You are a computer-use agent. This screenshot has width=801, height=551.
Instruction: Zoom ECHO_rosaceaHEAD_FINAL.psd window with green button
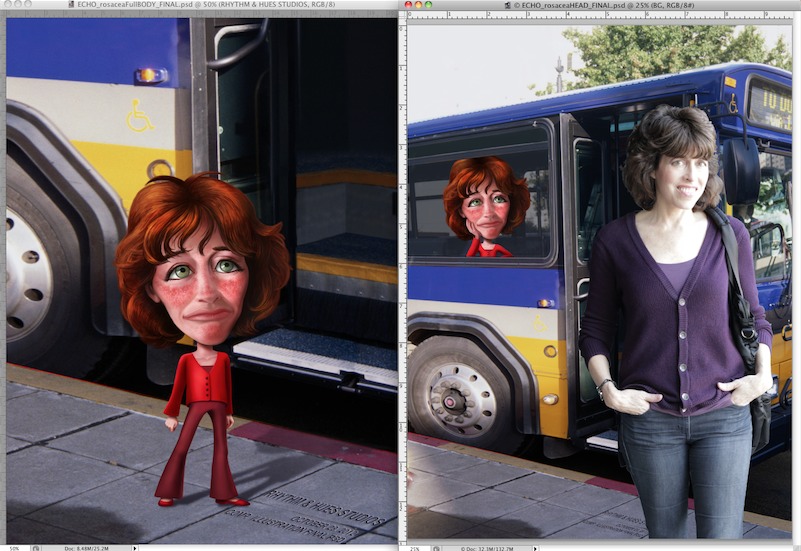[429, 5]
